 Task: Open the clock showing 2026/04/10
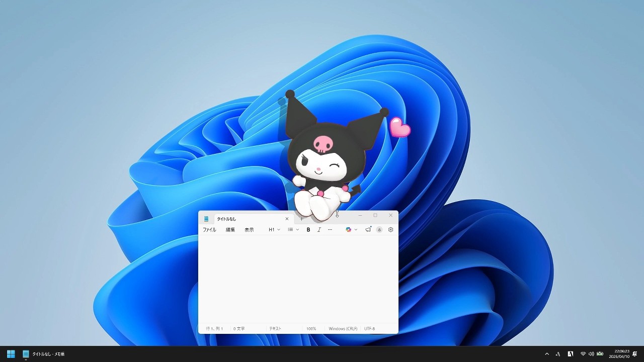[619, 354]
